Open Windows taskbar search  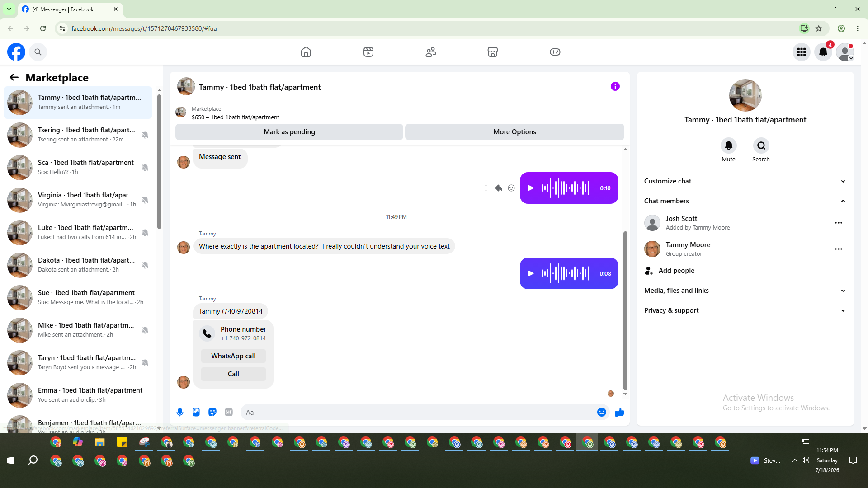[33, 460]
